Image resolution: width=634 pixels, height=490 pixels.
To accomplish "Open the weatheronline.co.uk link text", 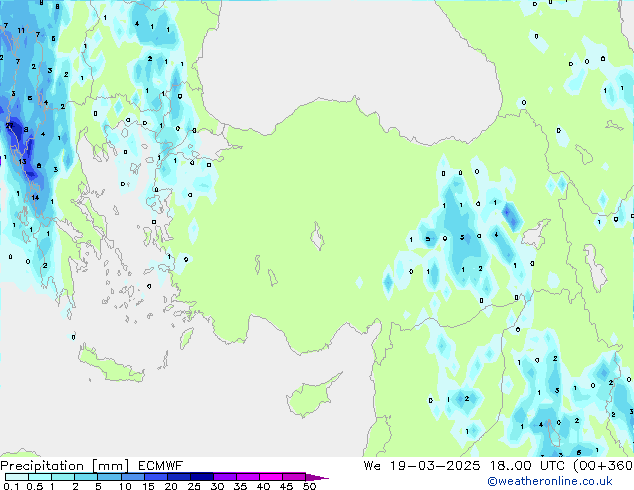I will [x=550, y=481].
